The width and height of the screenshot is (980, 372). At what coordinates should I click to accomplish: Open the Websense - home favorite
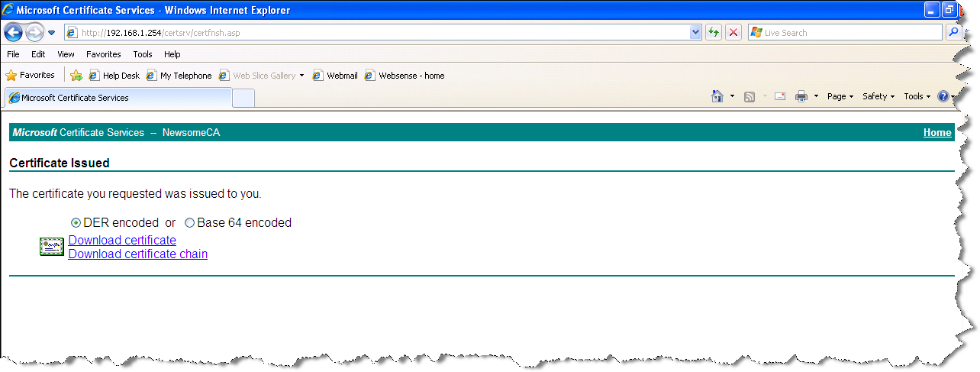[405, 76]
